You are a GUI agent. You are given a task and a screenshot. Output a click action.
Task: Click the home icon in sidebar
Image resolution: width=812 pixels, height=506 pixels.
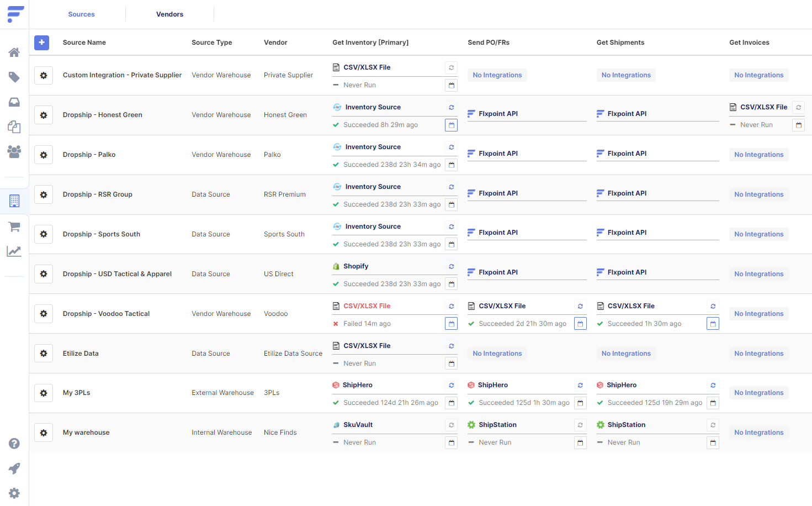coord(14,52)
